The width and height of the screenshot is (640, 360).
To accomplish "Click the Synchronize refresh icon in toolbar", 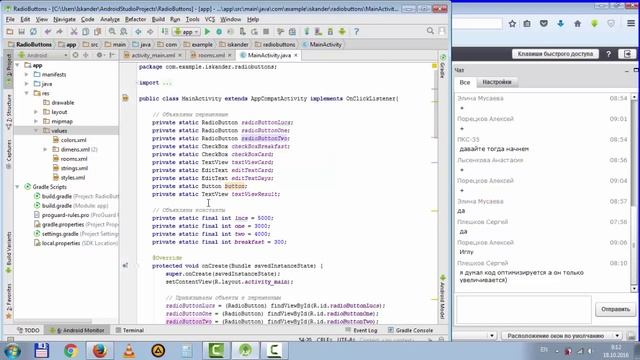I will click(33, 31).
